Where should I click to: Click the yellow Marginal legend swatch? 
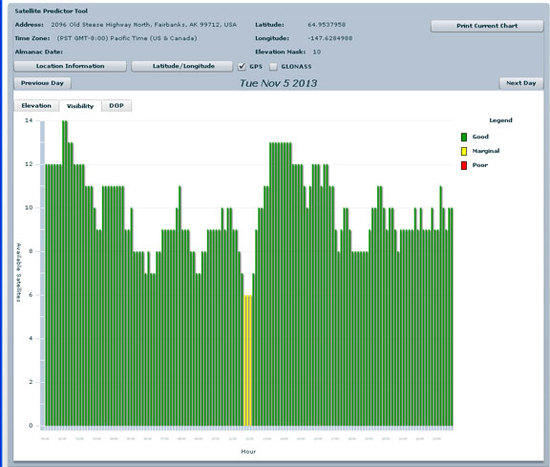coord(464,151)
